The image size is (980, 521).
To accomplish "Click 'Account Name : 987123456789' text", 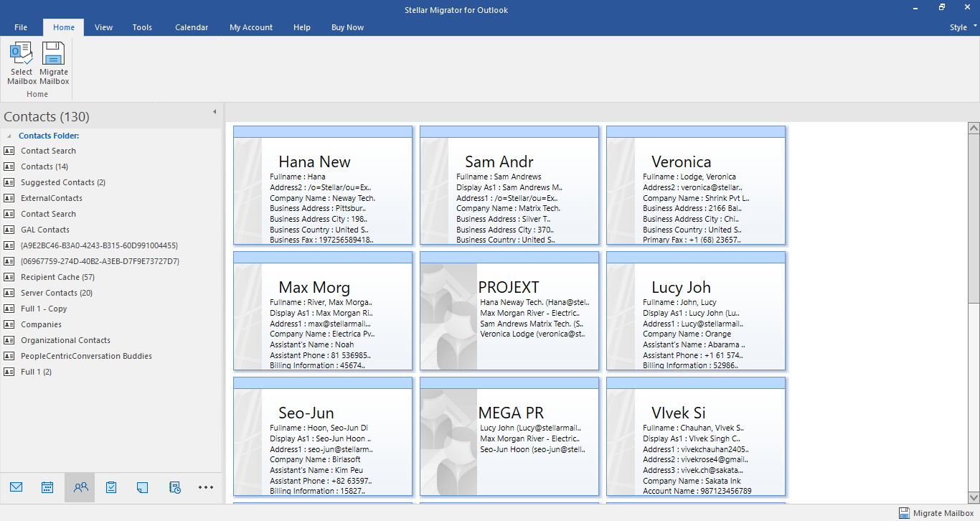I will 697,492.
